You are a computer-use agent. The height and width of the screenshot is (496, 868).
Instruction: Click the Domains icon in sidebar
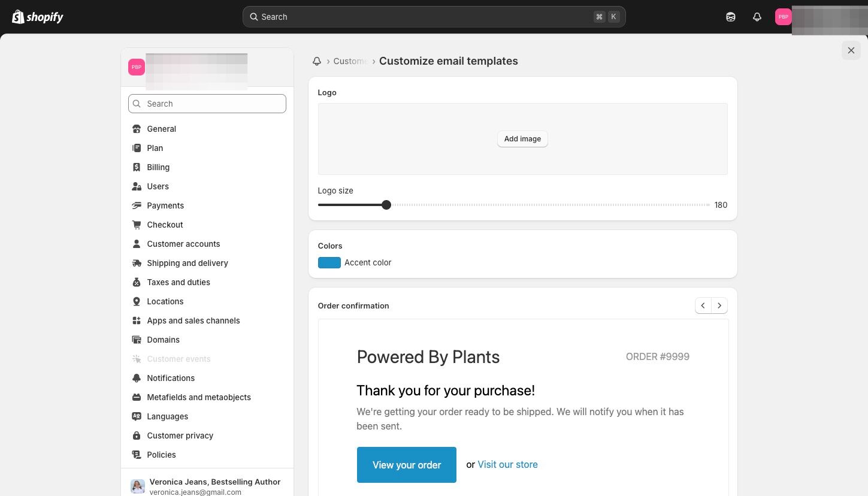tap(137, 340)
